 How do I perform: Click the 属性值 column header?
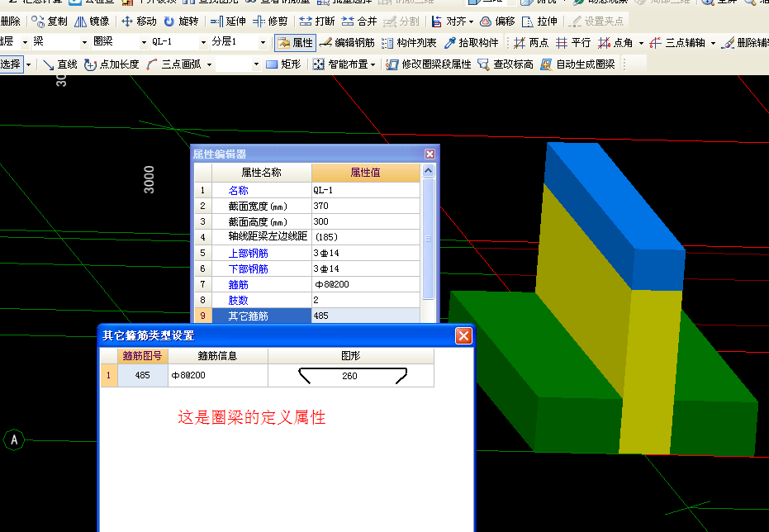coord(365,172)
